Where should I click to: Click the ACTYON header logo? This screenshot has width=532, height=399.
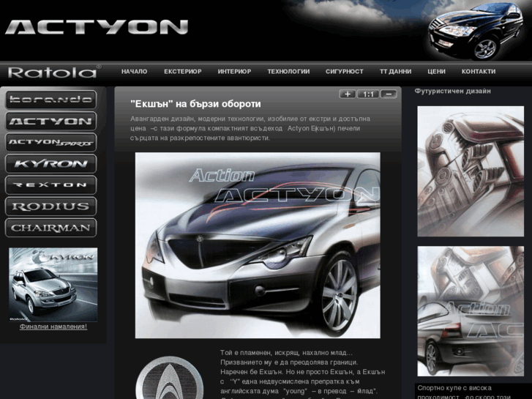(97, 27)
